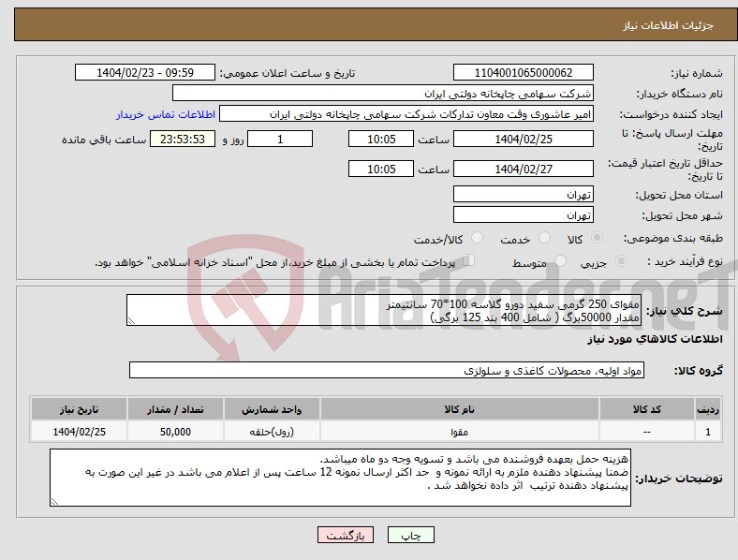Image resolution: width=738 pixels, height=560 pixels.
Task: Click the نوع فرآیند خرید label
Action: click(685, 261)
